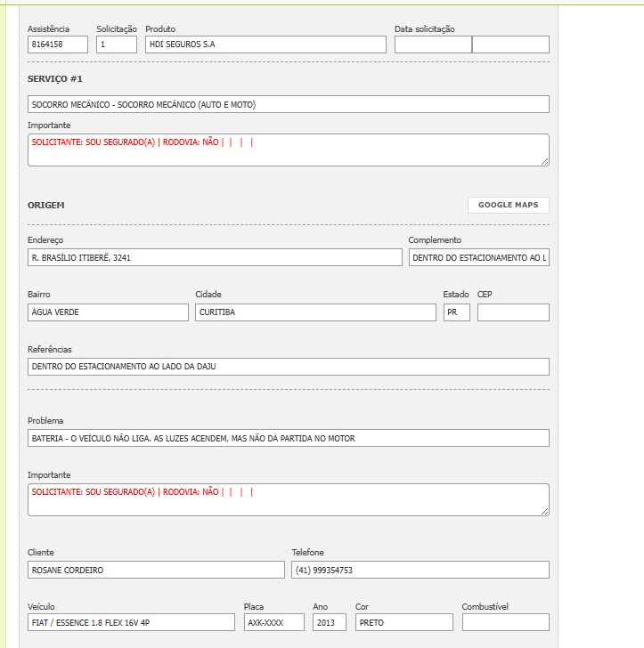Click the Referências label

pyautogui.click(x=50, y=349)
